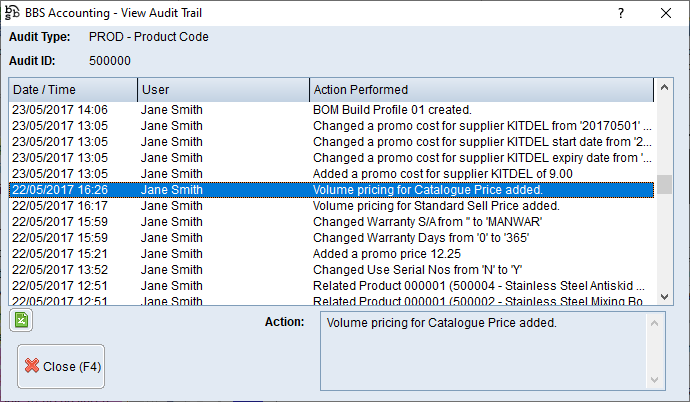Click the help question mark button

[x=621, y=14]
